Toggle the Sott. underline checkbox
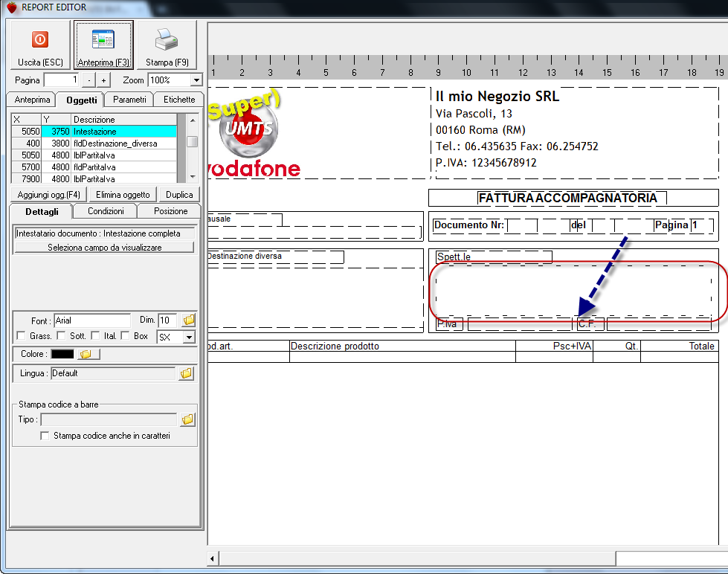Viewport: 728px width, 574px height. coord(61,335)
